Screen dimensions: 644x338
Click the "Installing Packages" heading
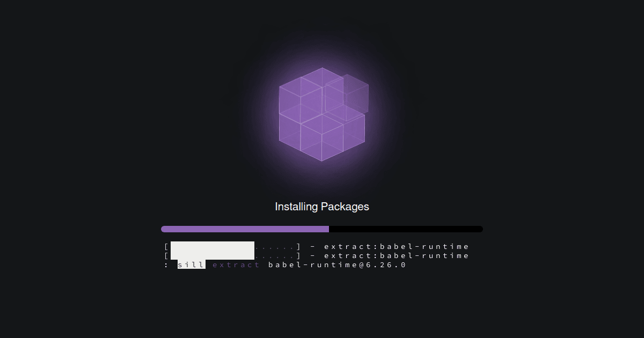click(322, 207)
